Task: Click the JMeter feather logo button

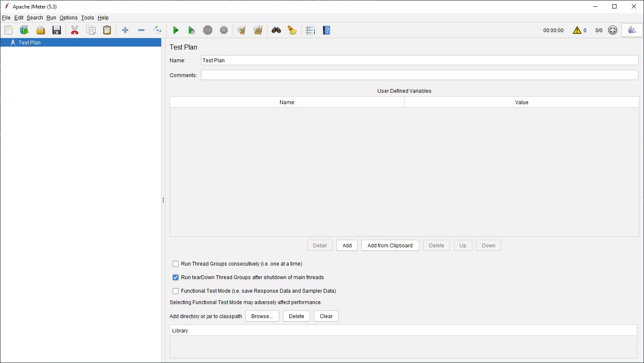Action: [x=632, y=30]
